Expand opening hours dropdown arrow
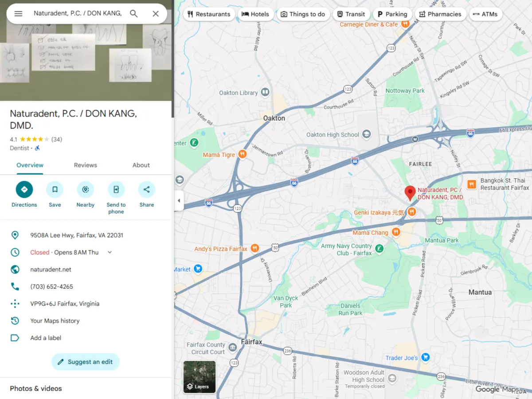Image resolution: width=532 pixels, height=399 pixels. [110, 252]
